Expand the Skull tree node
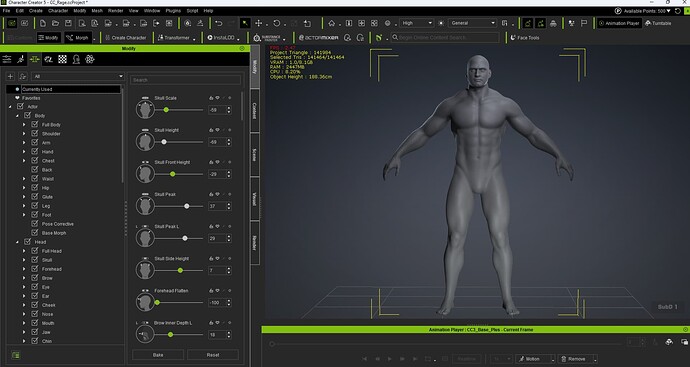 24,260
